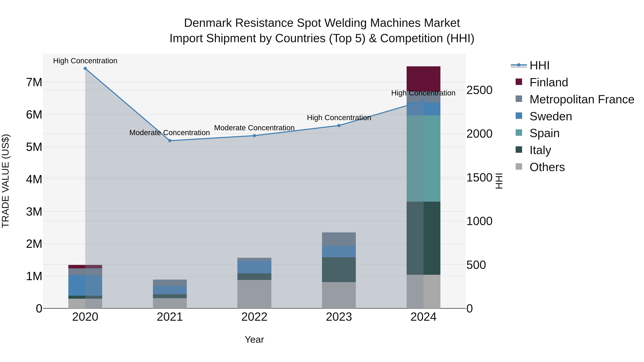Click the 2023 x-axis label
This screenshot has width=644, height=362.
(339, 317)
